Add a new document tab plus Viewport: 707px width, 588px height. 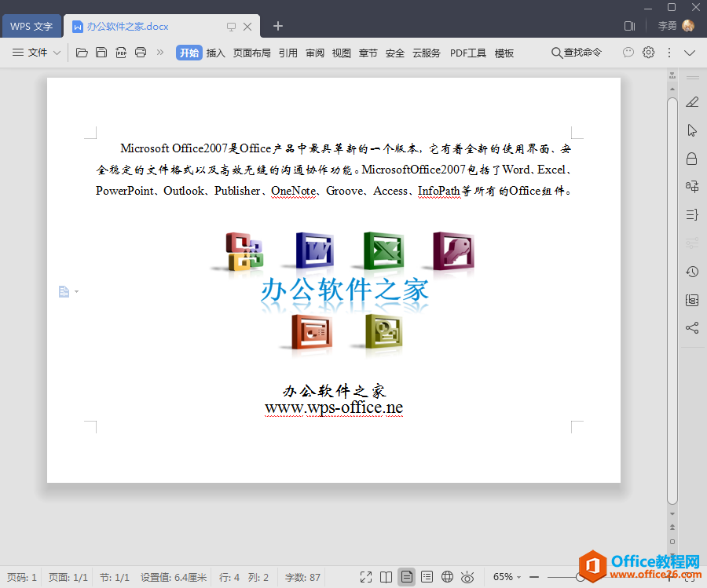pyautogui.click(x=278, y=26)
